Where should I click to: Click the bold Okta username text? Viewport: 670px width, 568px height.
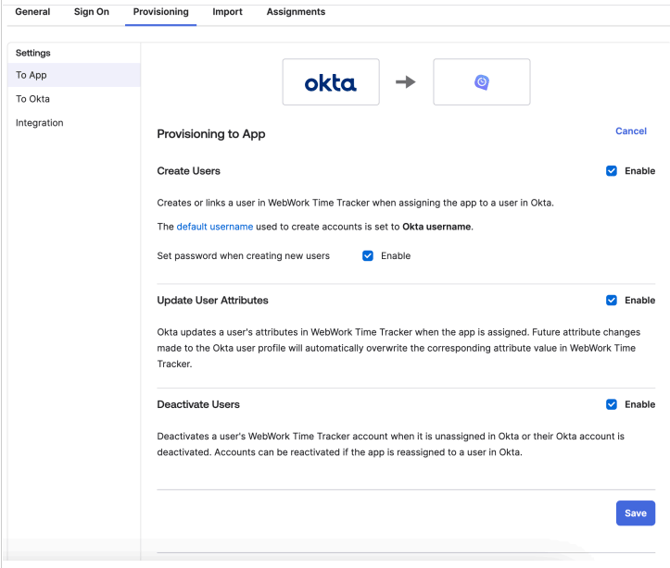(436, 227)
